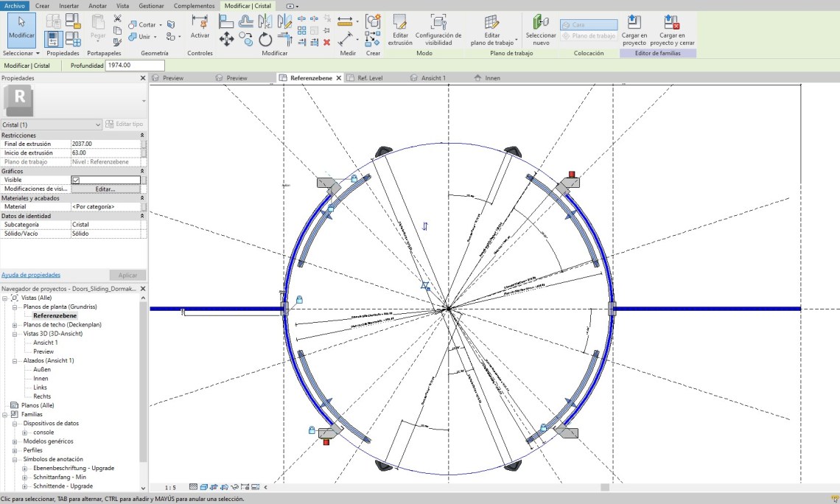Click the Profundidad input field
The height and width of the screenshot is (504, 840).
[135, 66]
